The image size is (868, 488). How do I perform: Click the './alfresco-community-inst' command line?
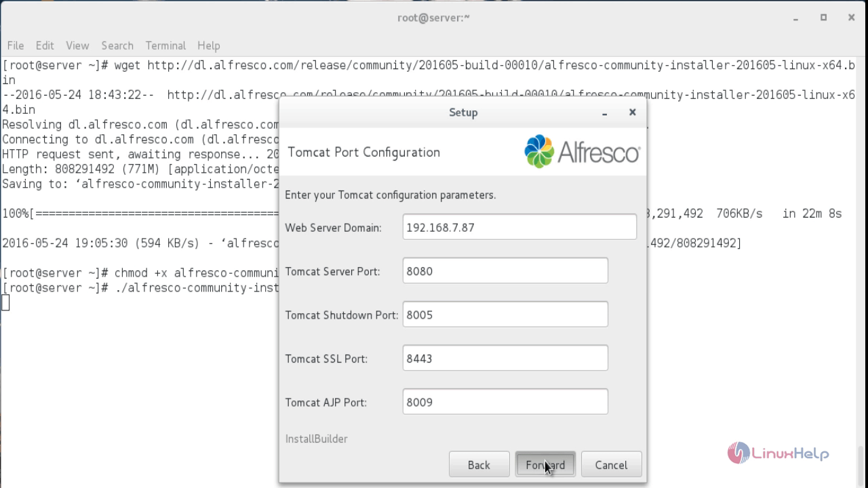(140, 288)
